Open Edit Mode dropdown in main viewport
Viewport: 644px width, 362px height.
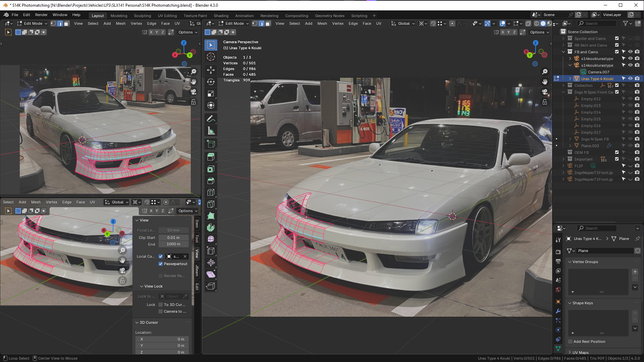(234, 23)
